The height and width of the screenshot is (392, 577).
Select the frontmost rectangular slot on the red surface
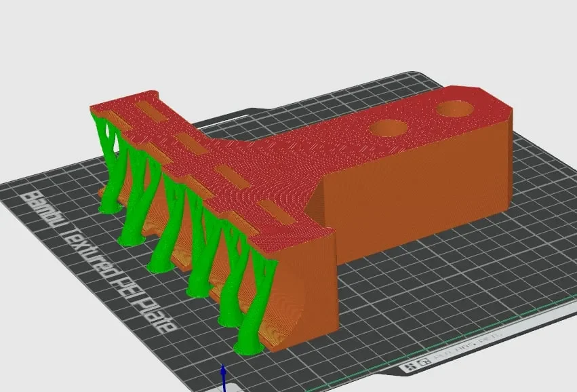(277, 212)
